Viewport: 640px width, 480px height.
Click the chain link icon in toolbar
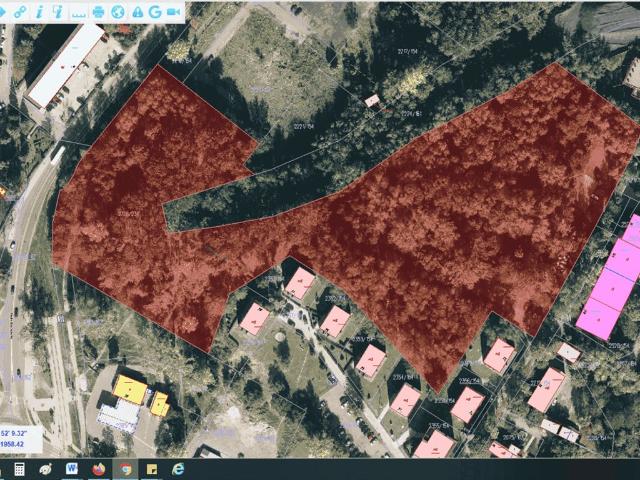(x=20, y=11)
